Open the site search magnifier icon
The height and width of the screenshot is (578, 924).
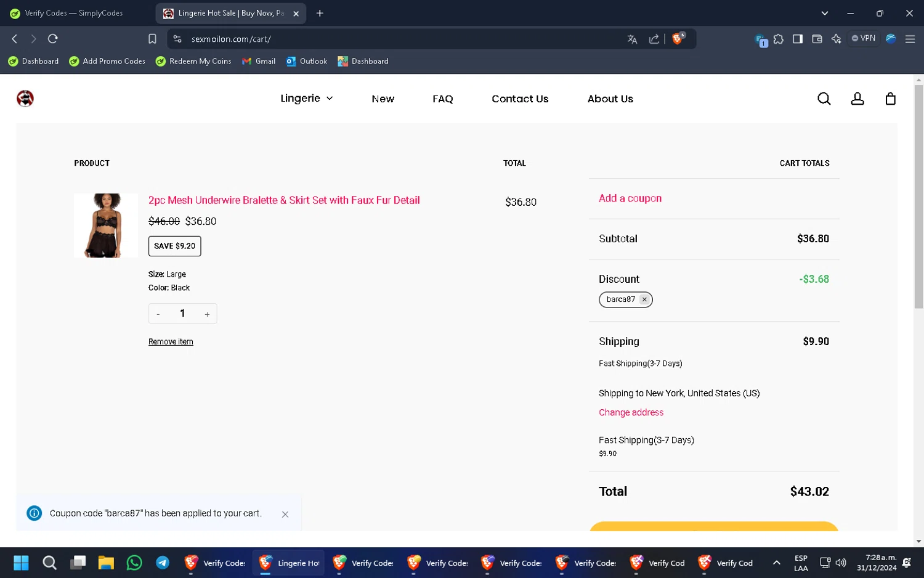pyautogui.click(x=824, y=99)
